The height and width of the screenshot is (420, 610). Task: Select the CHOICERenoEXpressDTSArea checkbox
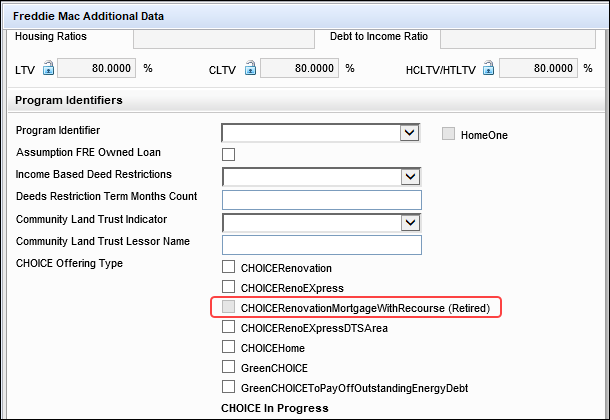[229, 327]
